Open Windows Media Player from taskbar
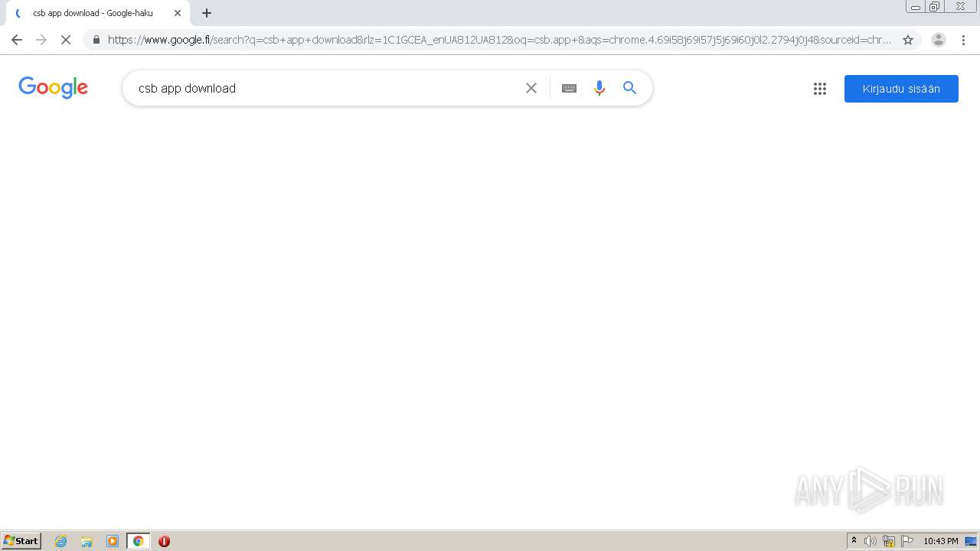The height and width of the screenshot is (551, 980). 113,541
